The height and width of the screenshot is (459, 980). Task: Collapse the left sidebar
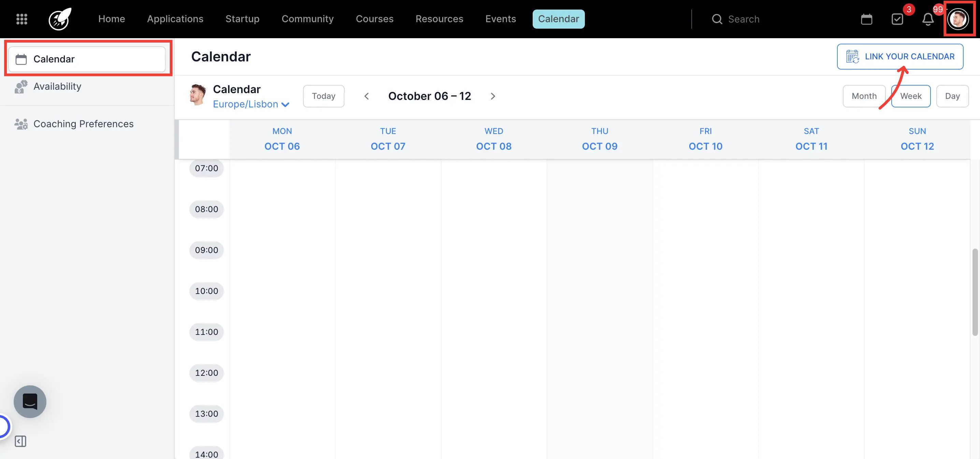pyautogui.click(x=20, y=441)
